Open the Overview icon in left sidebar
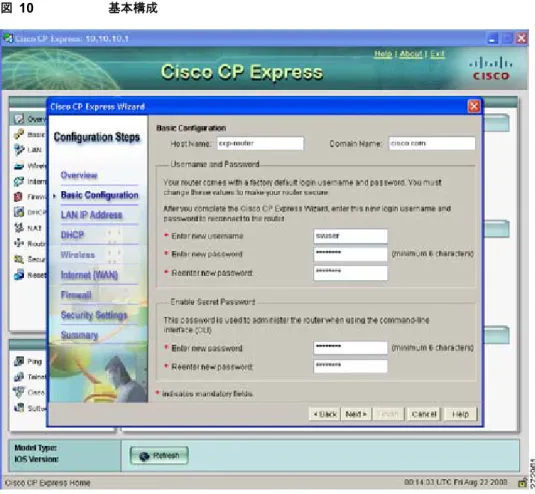 (x=19, y=119)
